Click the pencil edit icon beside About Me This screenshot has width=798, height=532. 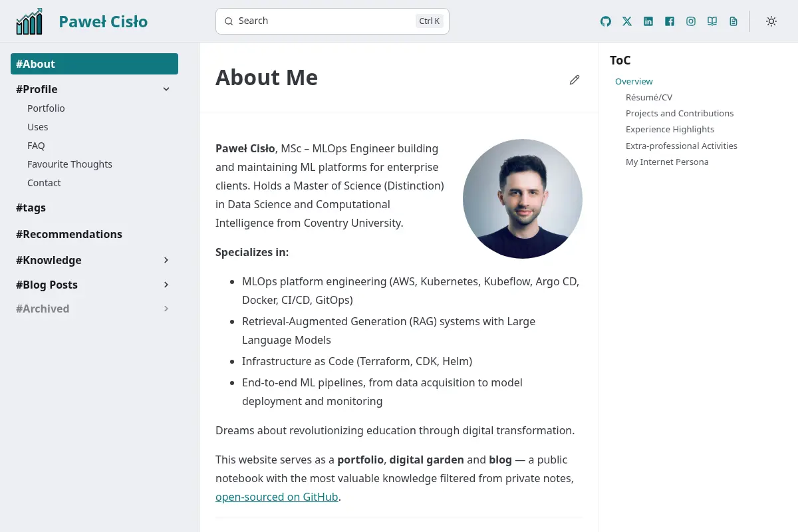coord(575,80)
